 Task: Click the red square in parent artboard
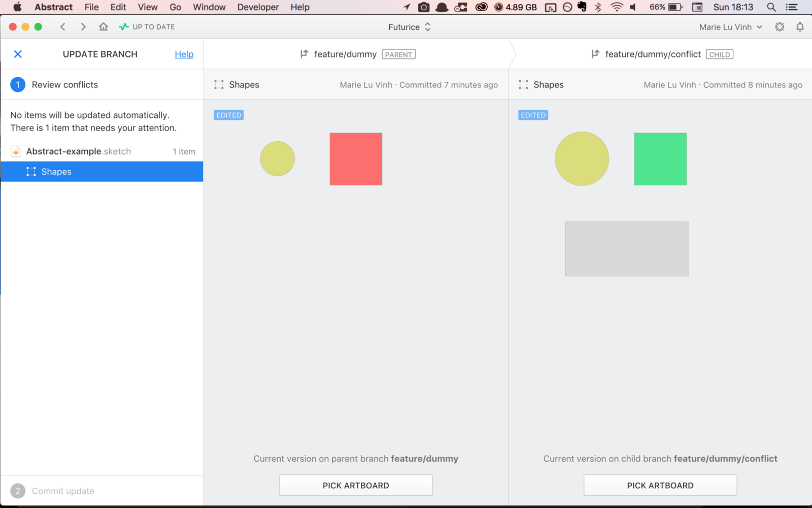click(x=356, y=159)
